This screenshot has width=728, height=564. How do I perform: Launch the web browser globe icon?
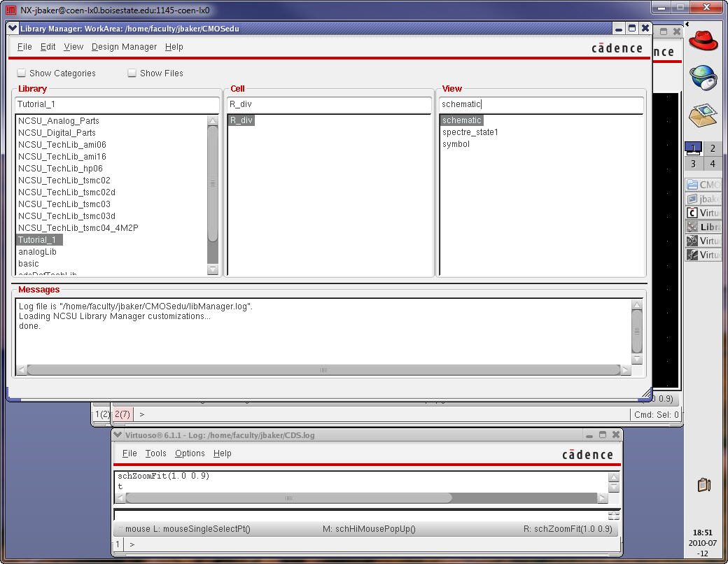703,78
